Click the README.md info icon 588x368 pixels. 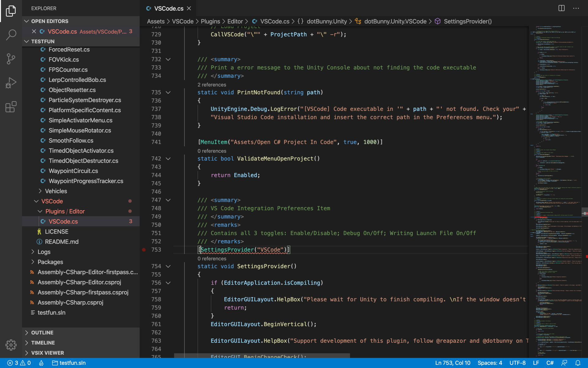39,242
